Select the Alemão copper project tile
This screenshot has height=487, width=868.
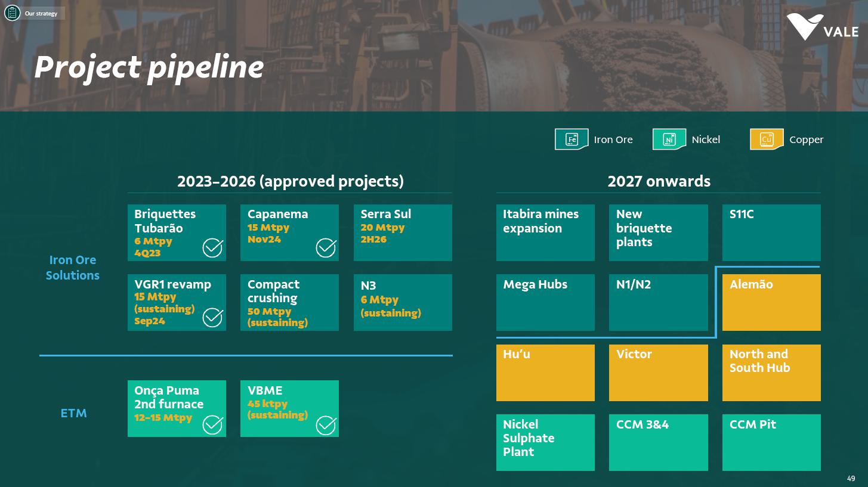pyautogui.click(x=771, y=302)
